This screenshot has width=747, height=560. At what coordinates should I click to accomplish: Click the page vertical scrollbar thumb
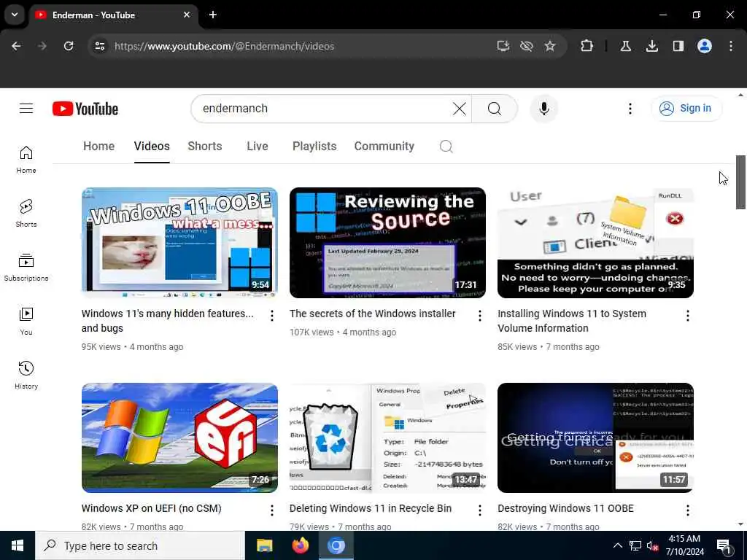(740, 182)
